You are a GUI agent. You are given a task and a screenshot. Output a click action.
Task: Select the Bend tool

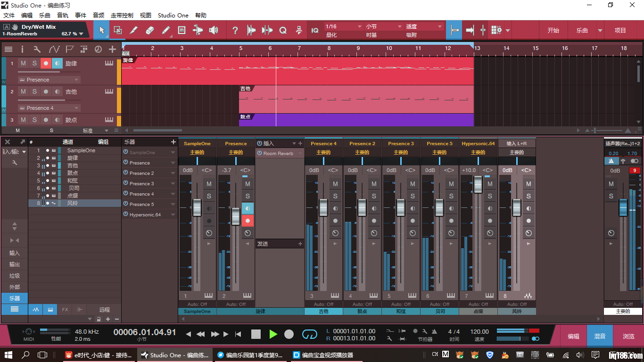tap(198, 30)
